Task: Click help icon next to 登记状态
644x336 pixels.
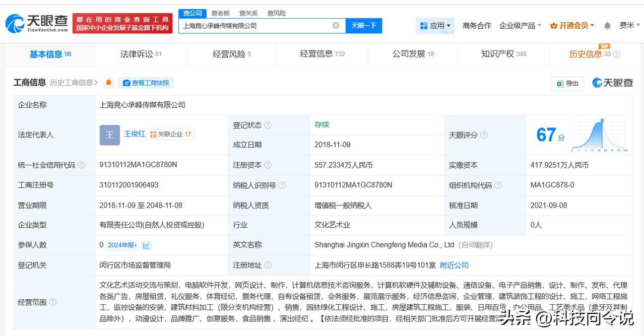Action: [x=268, y=125]
